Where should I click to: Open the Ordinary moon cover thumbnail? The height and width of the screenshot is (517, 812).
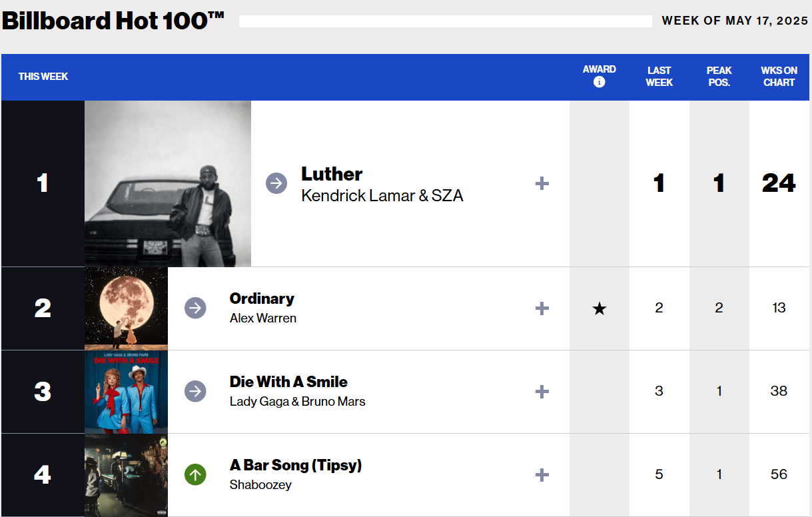(x=126, y=308)
